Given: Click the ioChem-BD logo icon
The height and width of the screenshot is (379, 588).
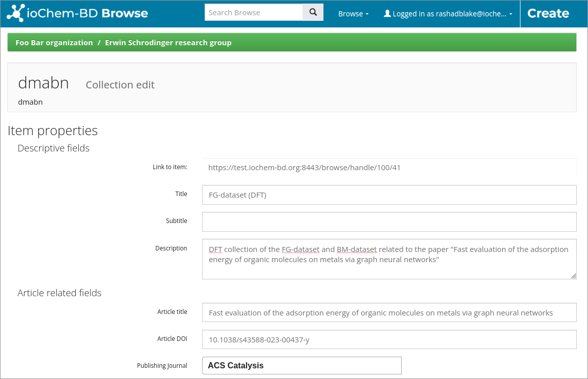Looking at the screenshot, I should click(x=15, y=13).
